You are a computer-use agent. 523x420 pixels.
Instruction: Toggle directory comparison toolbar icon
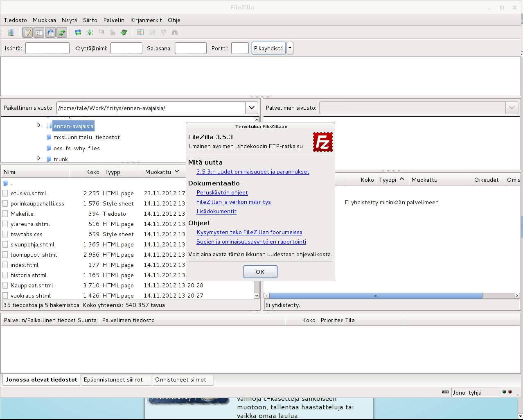(152, 32)
